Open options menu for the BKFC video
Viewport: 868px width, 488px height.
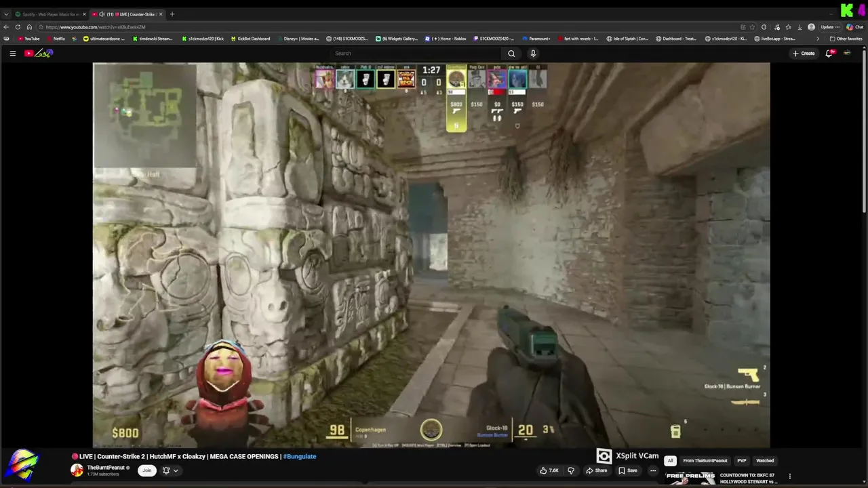click(x=789, y=476)
